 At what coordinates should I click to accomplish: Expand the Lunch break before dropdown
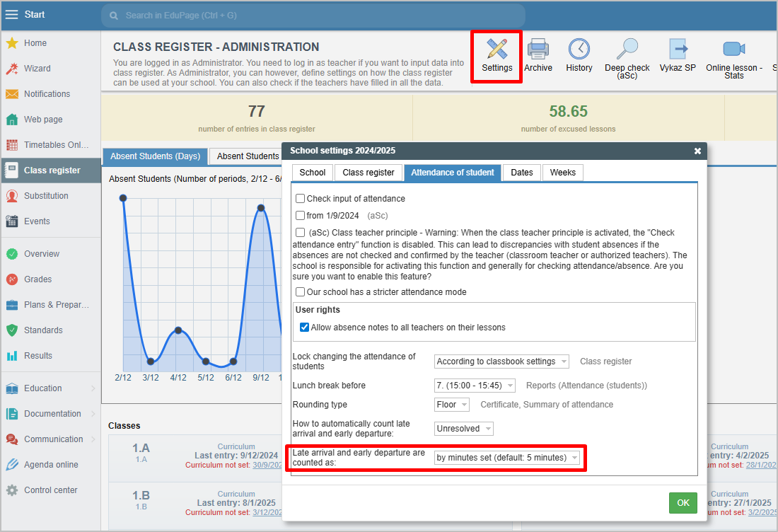(x=475, y=386)
